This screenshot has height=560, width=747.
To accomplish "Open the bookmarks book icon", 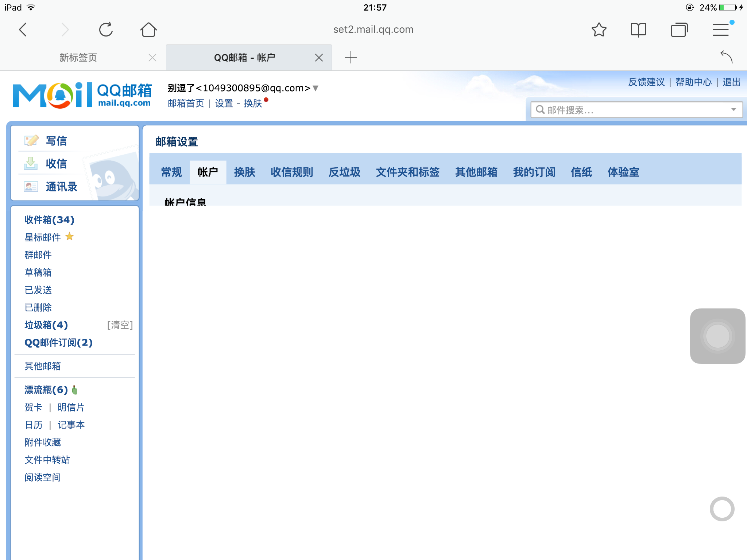I will point(638,30).
